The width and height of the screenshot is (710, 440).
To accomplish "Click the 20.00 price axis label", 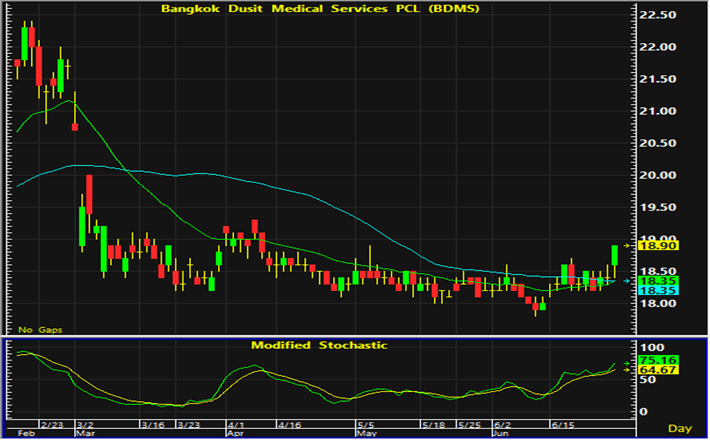I will [x=657, y=176].
